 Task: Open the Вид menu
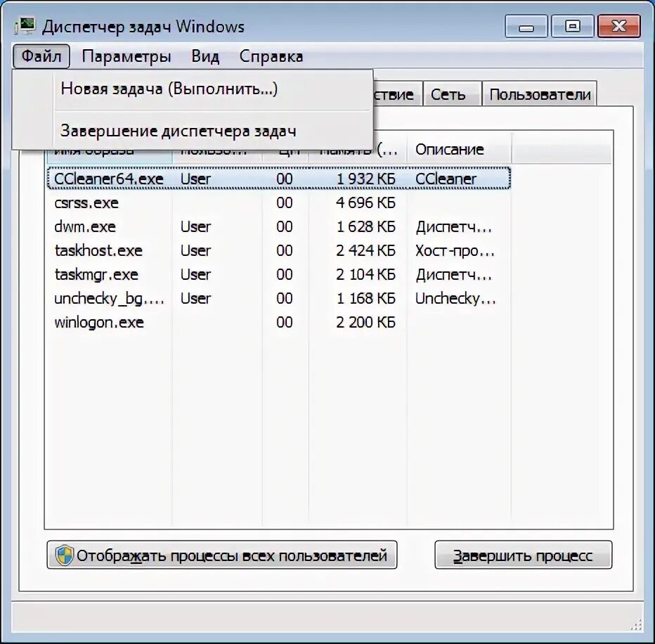coord(205,56)
